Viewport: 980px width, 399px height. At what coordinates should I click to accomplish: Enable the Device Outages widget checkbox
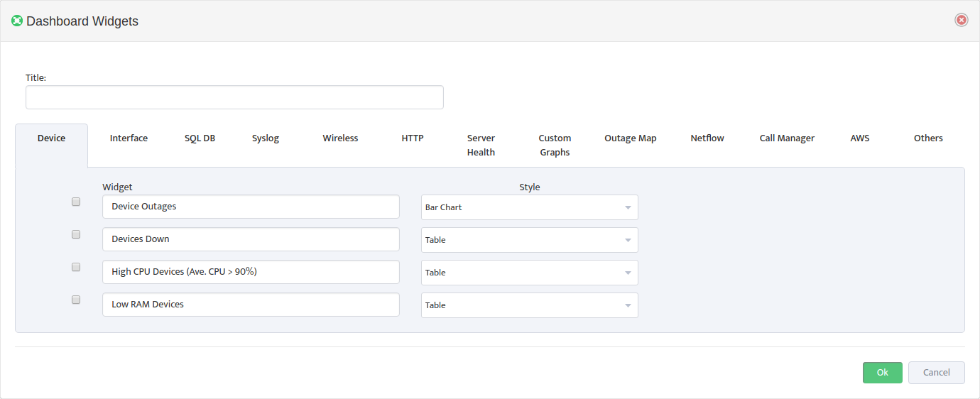(76, 202)
